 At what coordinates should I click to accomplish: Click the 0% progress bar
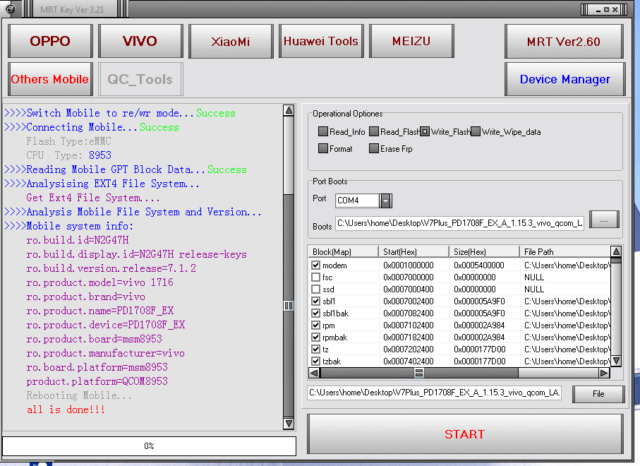[149, 446]
